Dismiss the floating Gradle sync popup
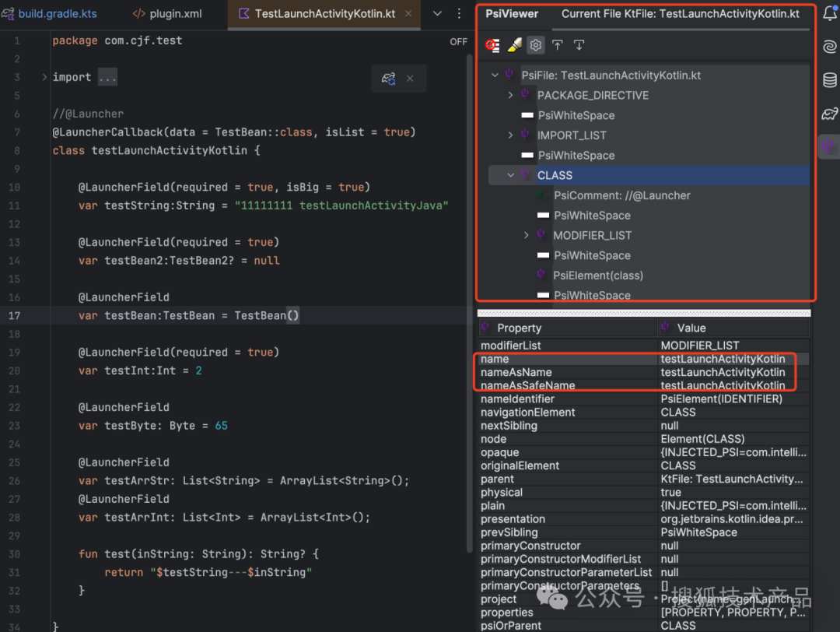 (410, 79)
